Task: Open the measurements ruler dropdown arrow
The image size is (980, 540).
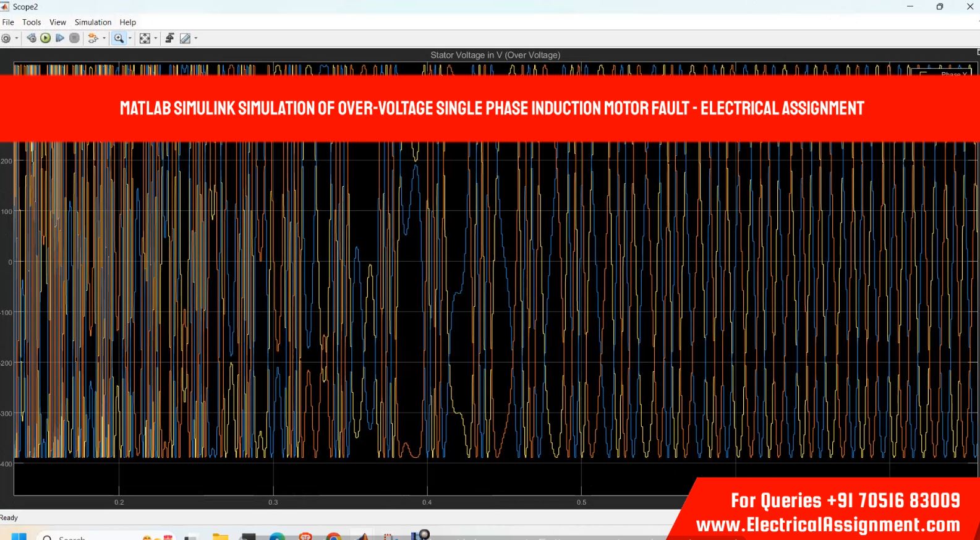Action: coord(196,38)
